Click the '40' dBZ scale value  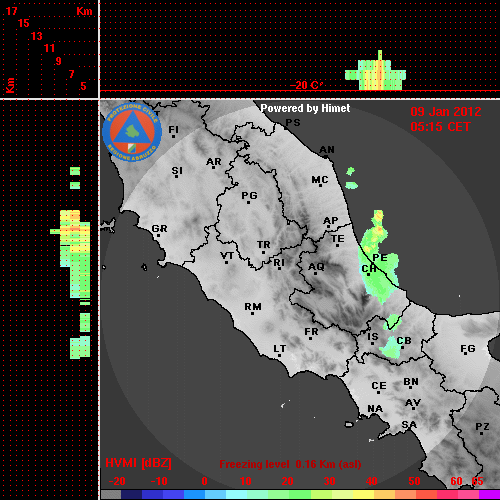tap(372, 481)
